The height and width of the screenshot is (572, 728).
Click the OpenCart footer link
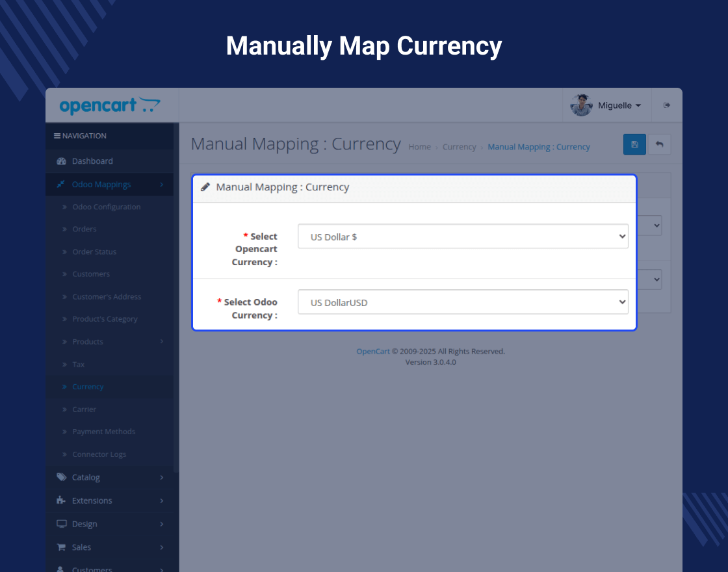click(x=373, y=352)
